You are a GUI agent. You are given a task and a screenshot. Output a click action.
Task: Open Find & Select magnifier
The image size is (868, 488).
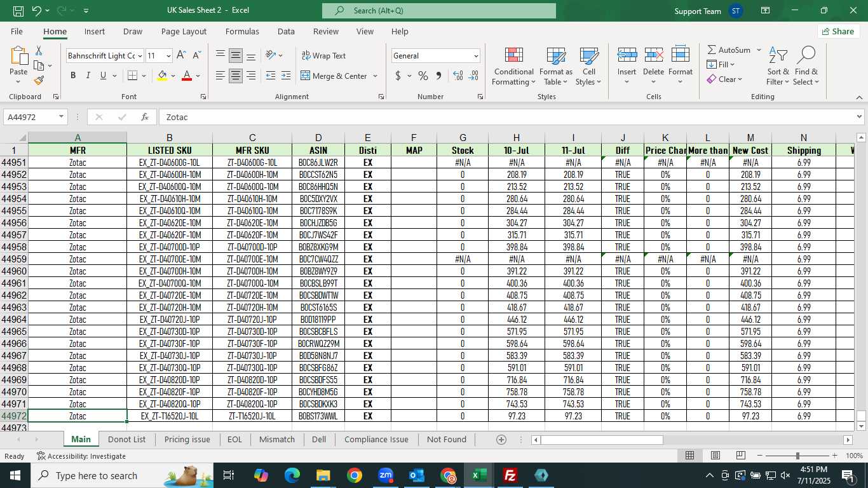click(806, 66)
